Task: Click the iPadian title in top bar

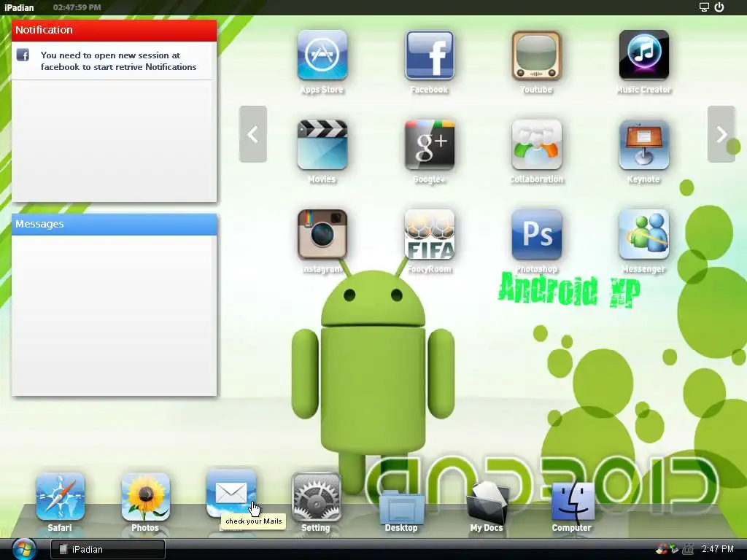Action: tap(19, 7)
